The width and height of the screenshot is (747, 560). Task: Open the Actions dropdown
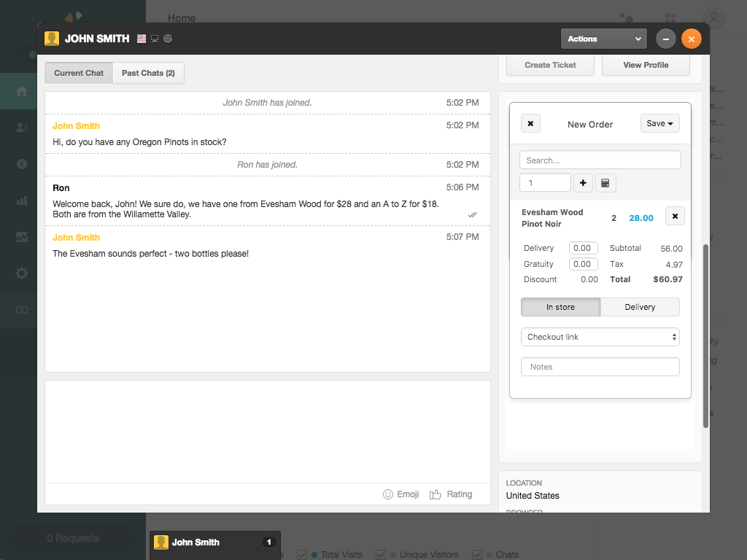603,39
